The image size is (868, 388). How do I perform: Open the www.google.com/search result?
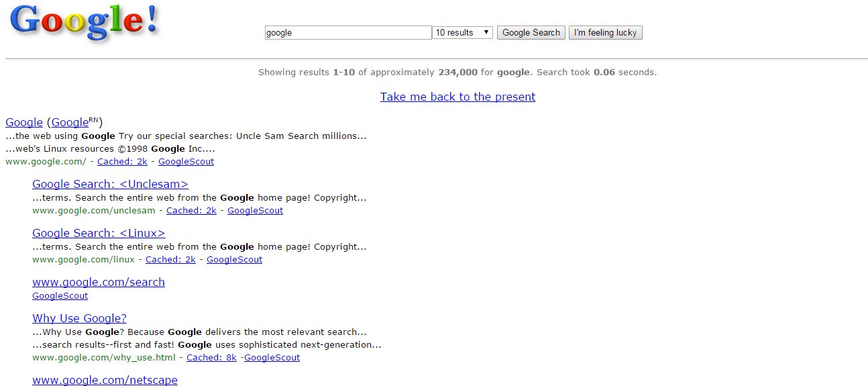click(x=98, y=282)
